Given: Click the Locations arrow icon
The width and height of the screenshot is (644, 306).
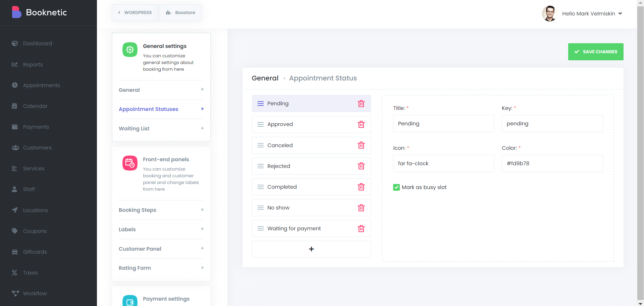Looking at the screenshot, I should [14, 210].
